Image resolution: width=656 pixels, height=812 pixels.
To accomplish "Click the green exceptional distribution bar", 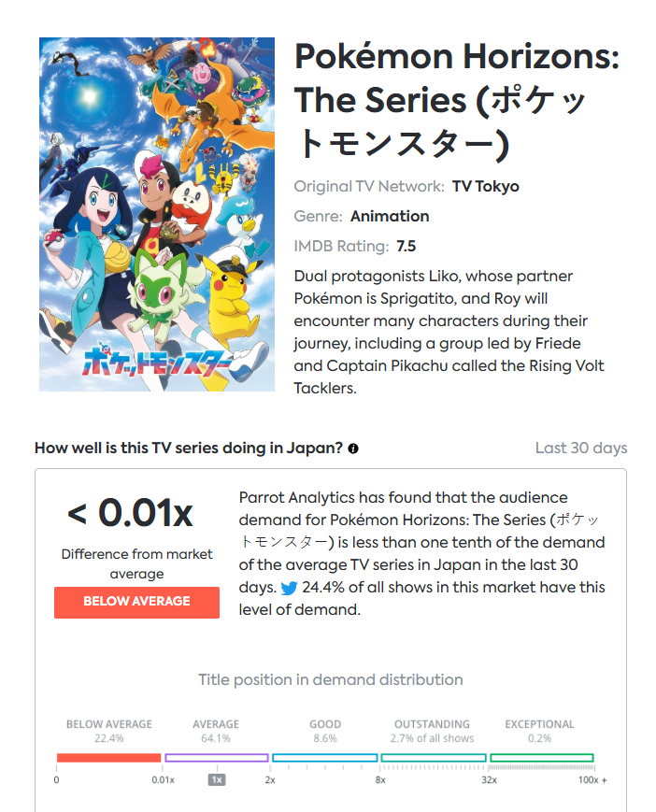I will [x=542, y=758].
